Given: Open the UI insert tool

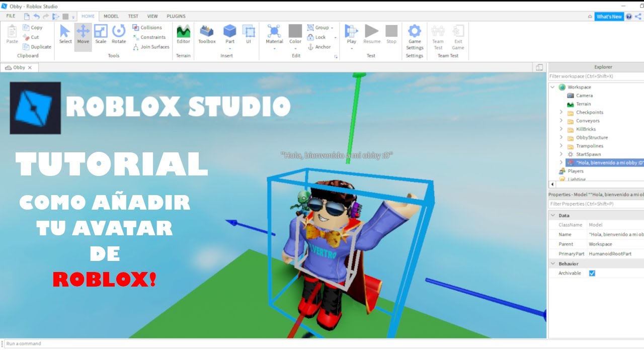Looking at the screenshot, I should click(249, 34).
